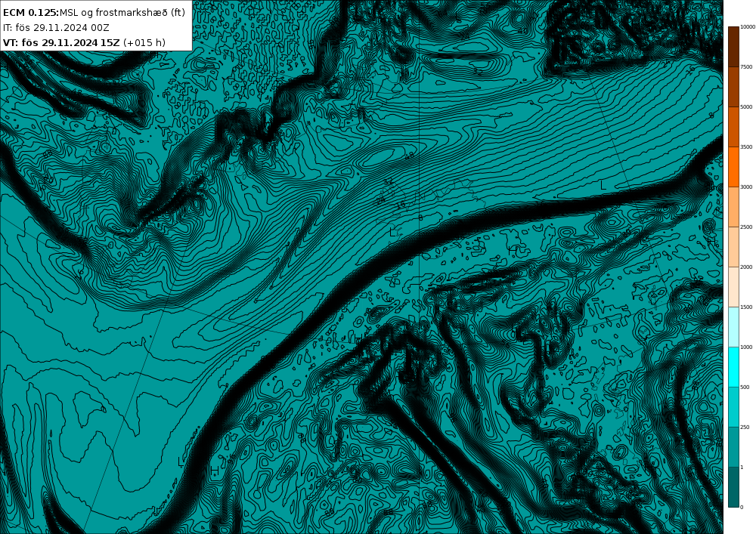Image resolution: width=756 pixels, height=534 pixels.
Task: Click the 1000 label on the color scale
Action: 746,347
